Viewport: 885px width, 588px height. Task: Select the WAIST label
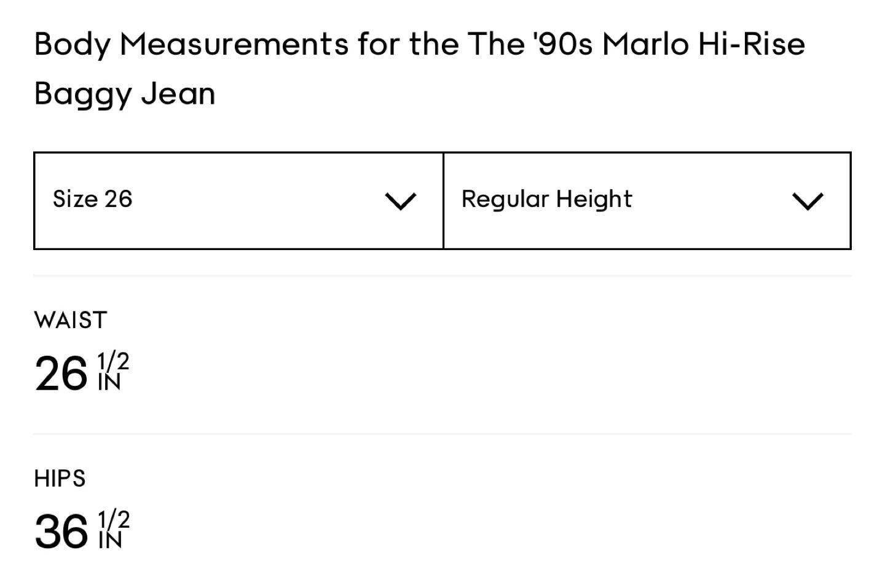pos(71,320)
